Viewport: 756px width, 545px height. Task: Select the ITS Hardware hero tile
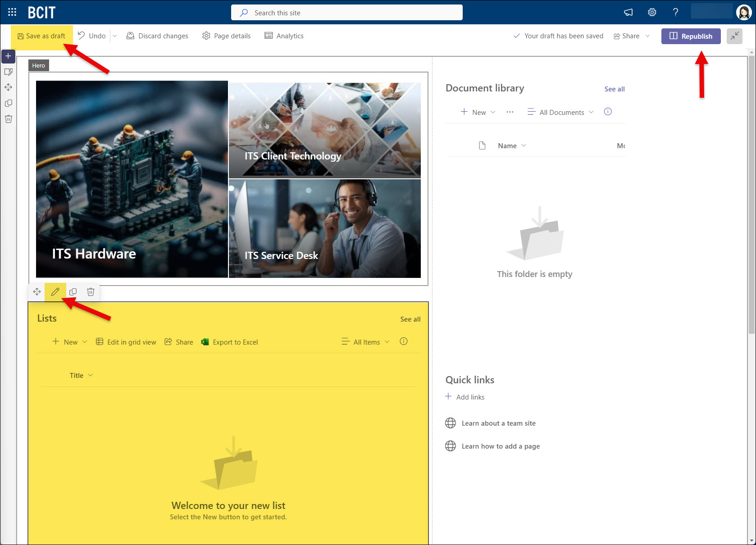click(x=132, y=179)
